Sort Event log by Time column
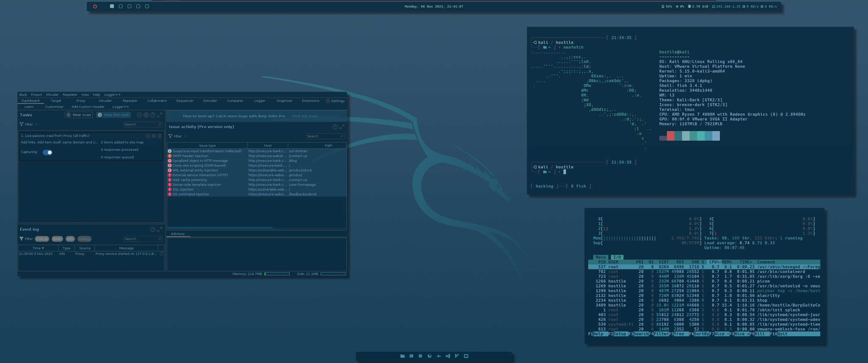This screenshot has width=868, height=363. 38,248
